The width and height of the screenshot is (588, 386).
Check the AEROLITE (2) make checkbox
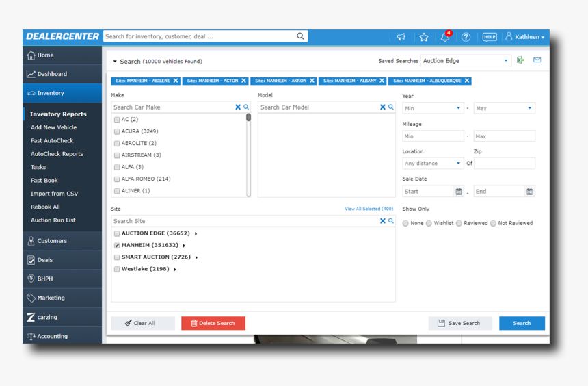coord(117,144)
